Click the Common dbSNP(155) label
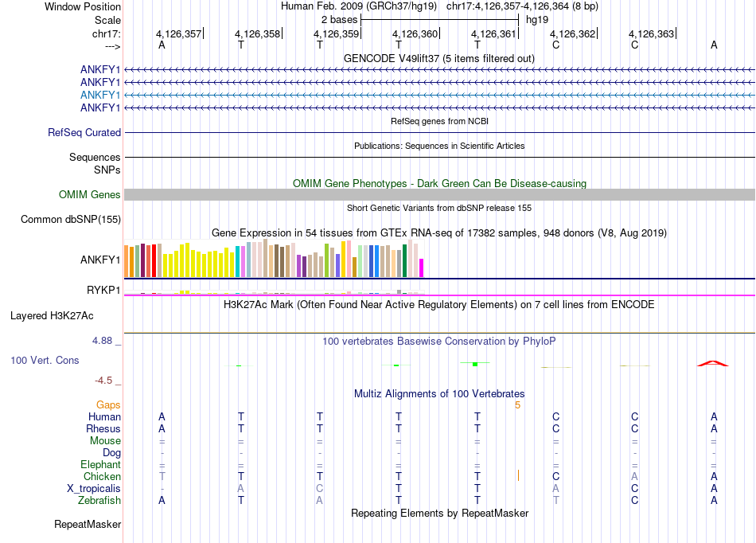This screenshot has width=756, height=543. click(70, 220)
